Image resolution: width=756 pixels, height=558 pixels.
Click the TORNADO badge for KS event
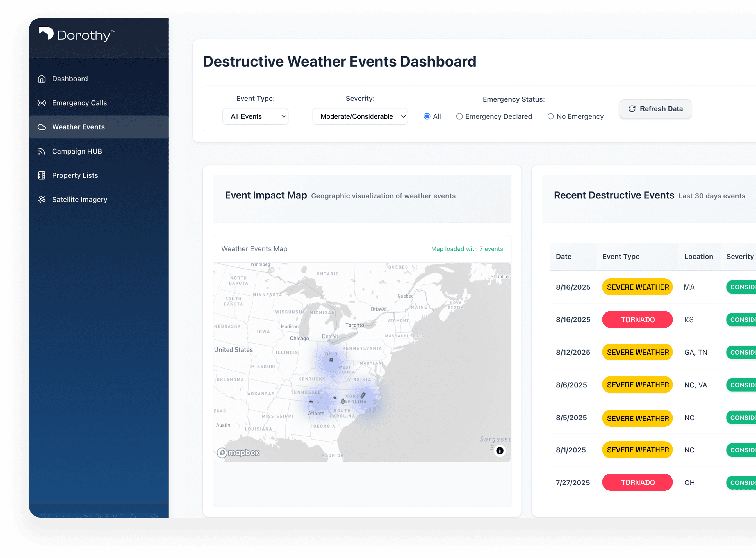[637, 319]
